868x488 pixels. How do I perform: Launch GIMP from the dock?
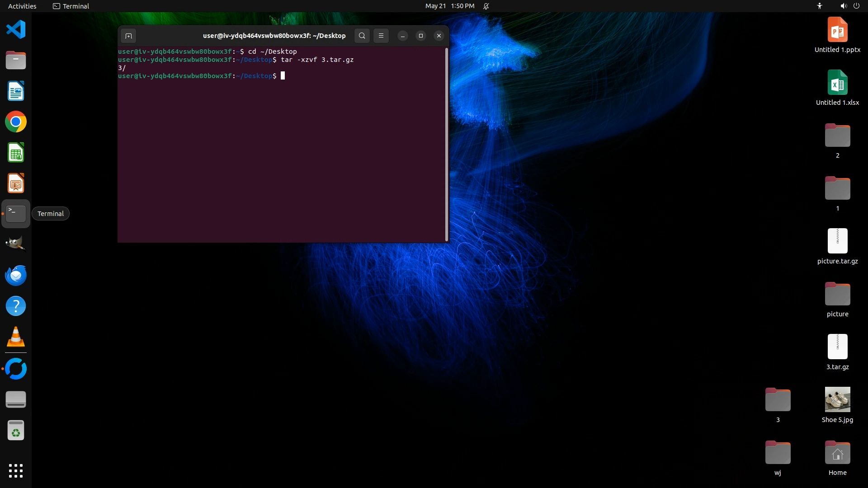tap(16, 244)
